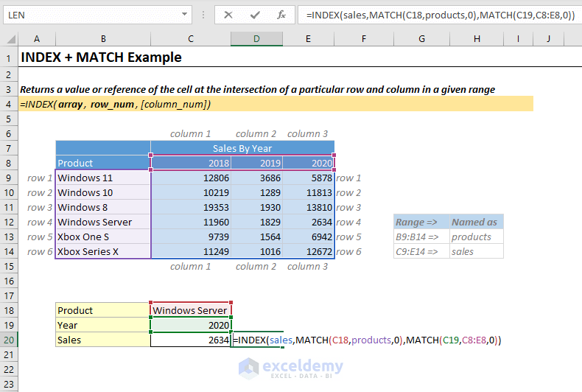Select column E header
Image resolution: width=582 pixels, height=392 pixels.
tap(308, 38)
